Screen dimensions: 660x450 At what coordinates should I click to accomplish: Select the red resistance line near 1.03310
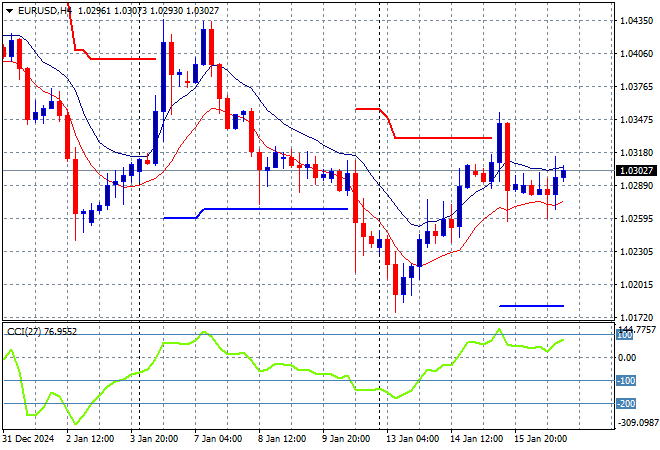point(443,138)
